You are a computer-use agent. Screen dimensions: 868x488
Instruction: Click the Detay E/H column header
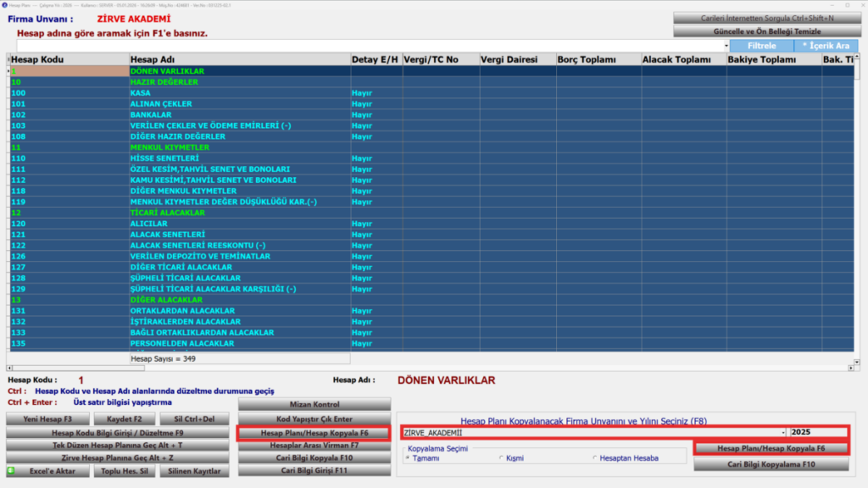[376, 59]
